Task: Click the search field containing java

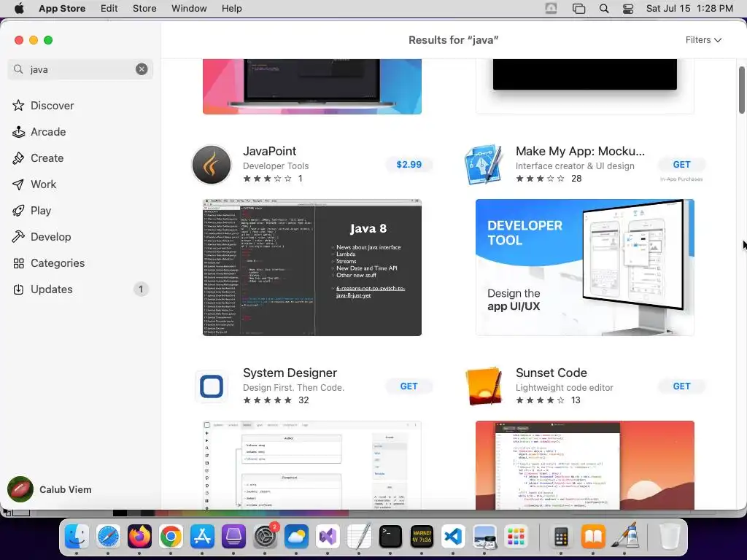Action: 80,69
